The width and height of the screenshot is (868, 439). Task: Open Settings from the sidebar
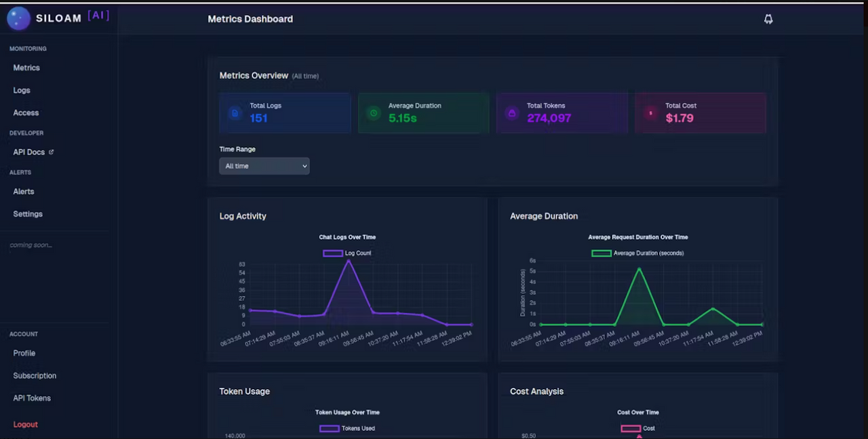pyautogui.click(x=28, y=213)
